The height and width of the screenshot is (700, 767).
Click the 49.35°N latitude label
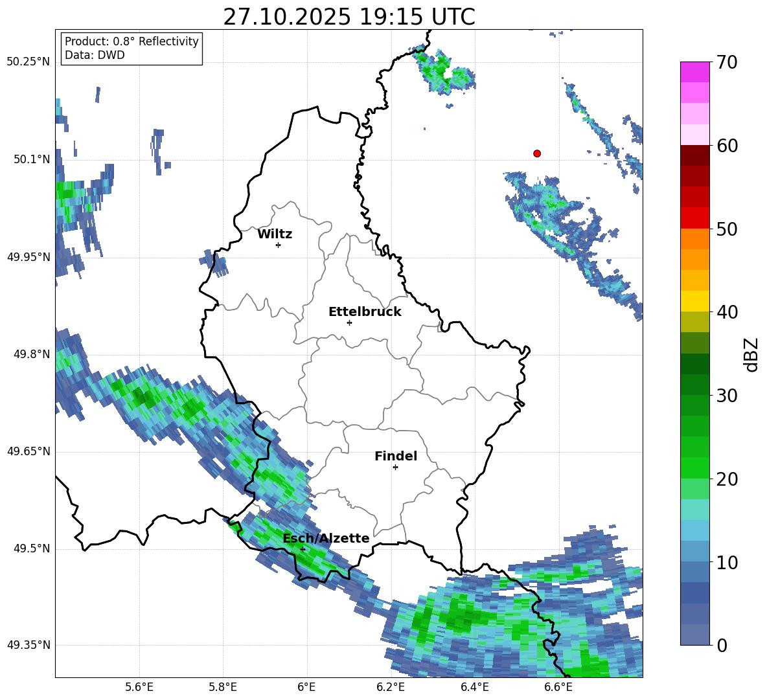click(x=29, y=645)
